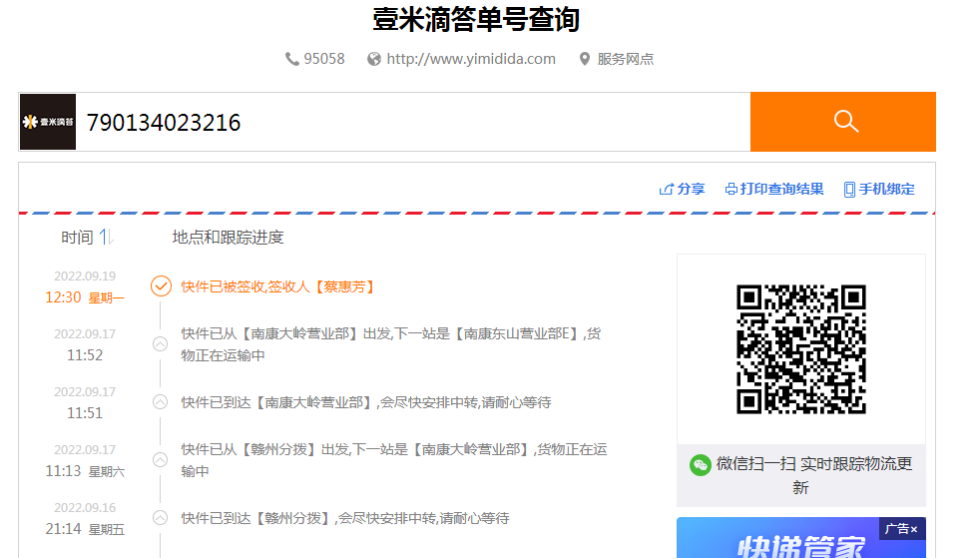Screen dimensions: 980x558
Task: Click the 21:14 星期五 timestamp
Action: [85, 529]
